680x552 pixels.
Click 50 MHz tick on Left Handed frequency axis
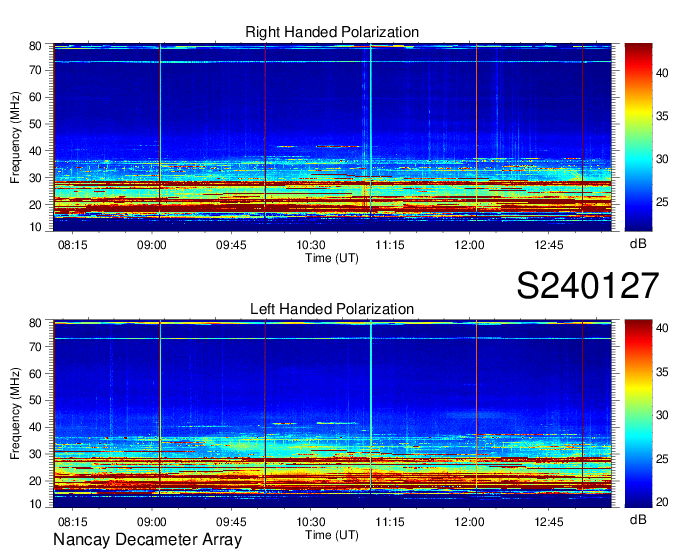point(35,400)
